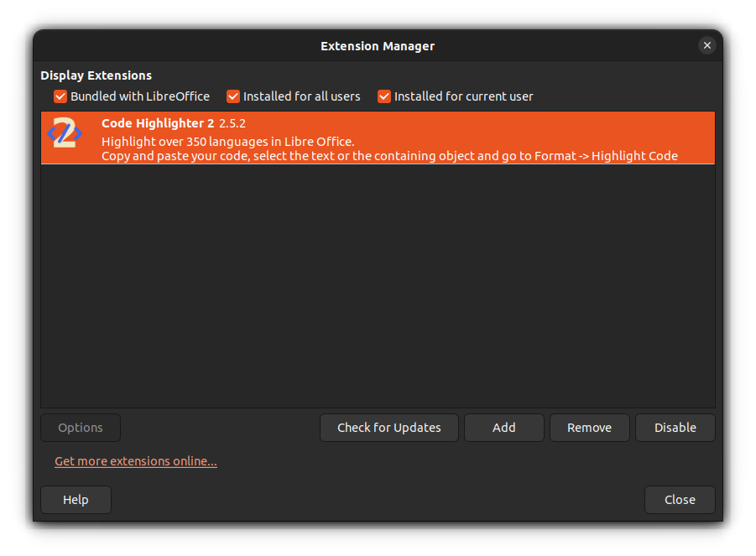Select the Code Highlighter 2 extension name

coord(158,123)
